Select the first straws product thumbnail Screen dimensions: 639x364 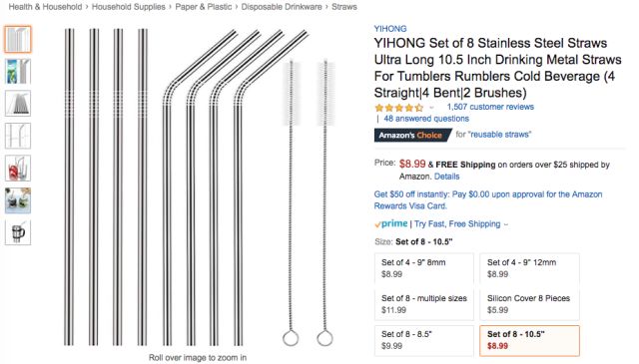tap(18, 39)
